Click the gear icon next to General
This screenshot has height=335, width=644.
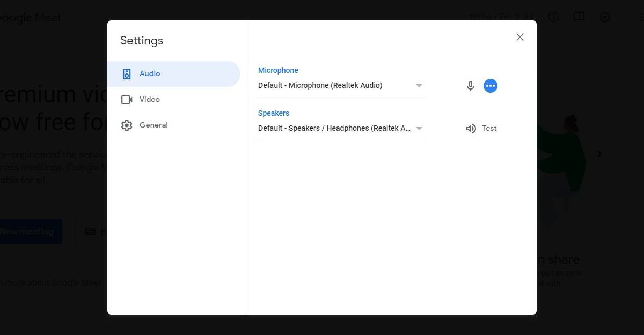pyautogui.click(x=127, y=125)
